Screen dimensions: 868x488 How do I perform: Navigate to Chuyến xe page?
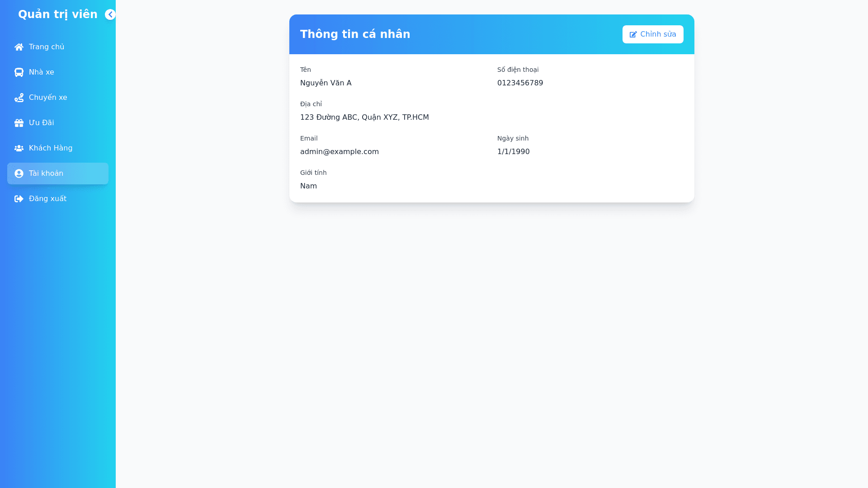tap(48, 98)
